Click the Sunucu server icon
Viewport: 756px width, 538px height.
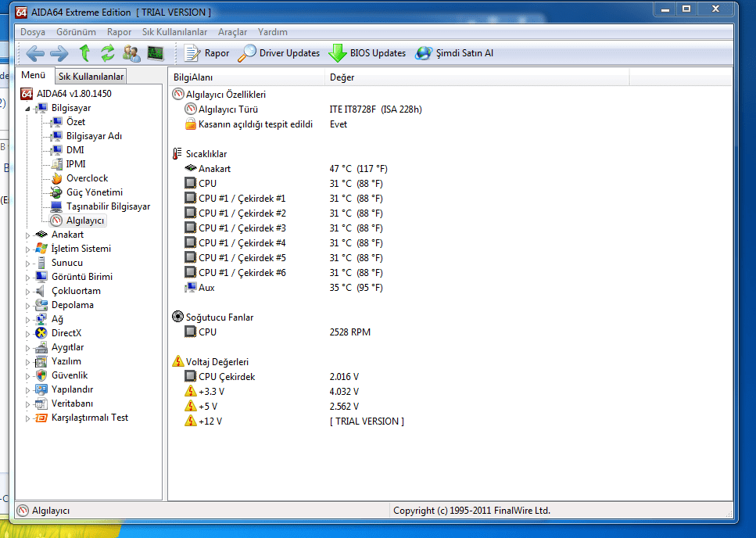point(41,263)
